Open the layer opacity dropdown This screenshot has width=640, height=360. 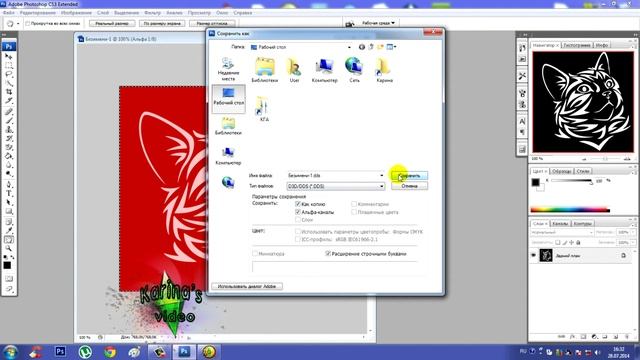[x=633, y=232]
